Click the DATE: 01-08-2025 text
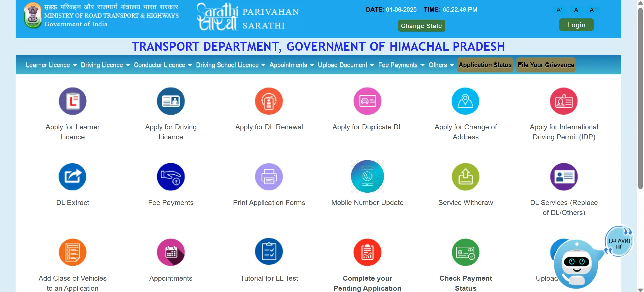Screen dimensions: 644x292 pos(391,10)
